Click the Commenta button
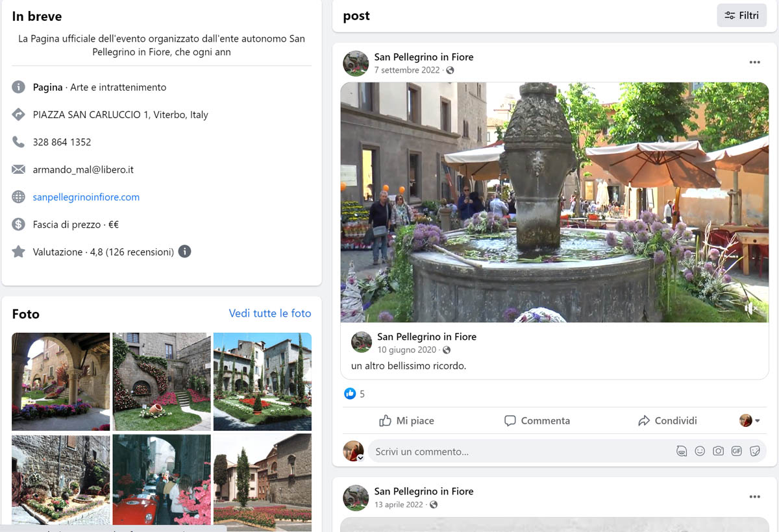Screen dimensions: 779x532 (x=537, y=421)
